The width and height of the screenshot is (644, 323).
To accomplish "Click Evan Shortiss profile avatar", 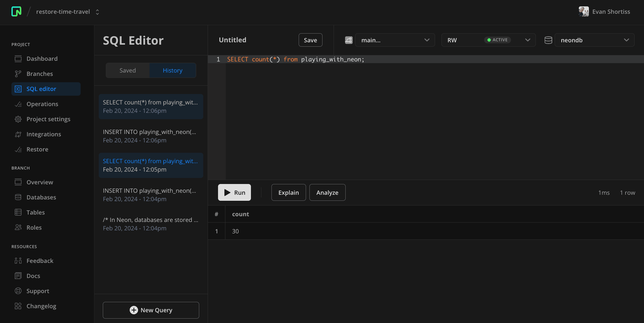I will click(584, 12).
